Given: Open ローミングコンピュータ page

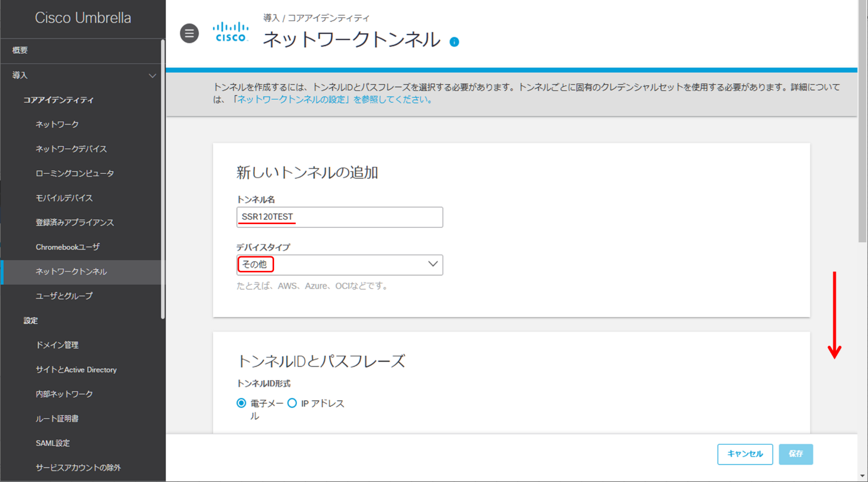Looking at the screenshot, I should [75, 173].
